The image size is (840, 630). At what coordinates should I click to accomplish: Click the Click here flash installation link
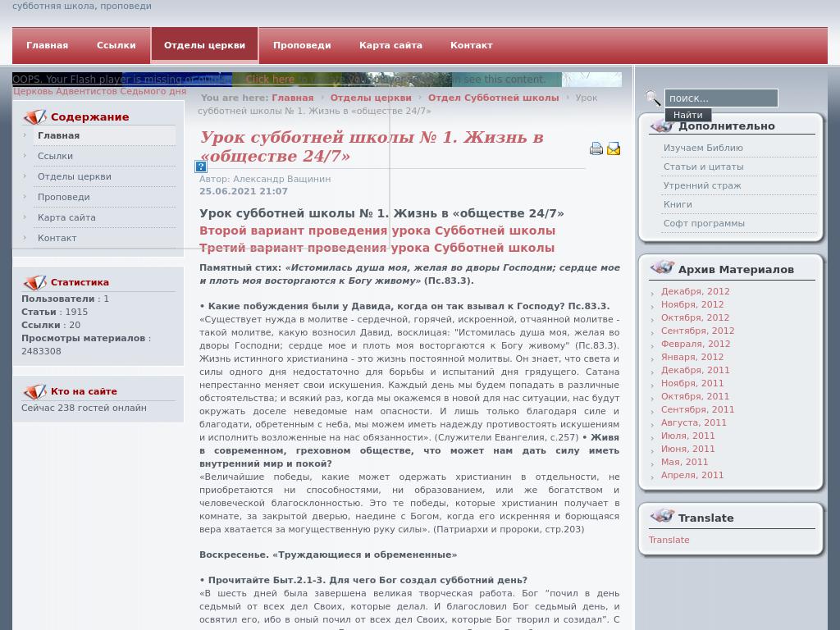pos(271,79)
